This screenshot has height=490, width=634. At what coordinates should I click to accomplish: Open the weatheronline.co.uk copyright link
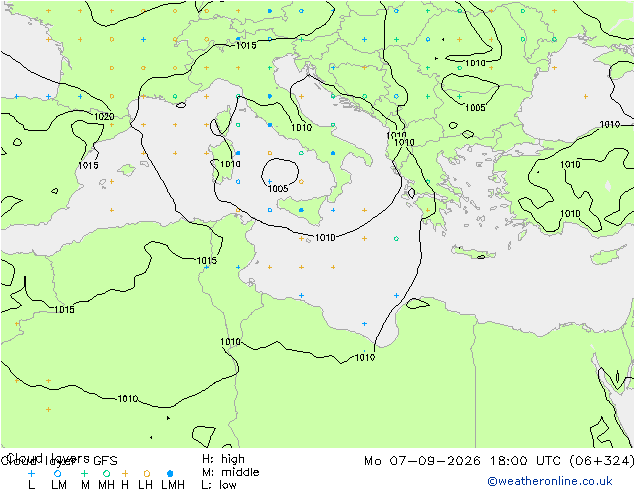(550, 481)
